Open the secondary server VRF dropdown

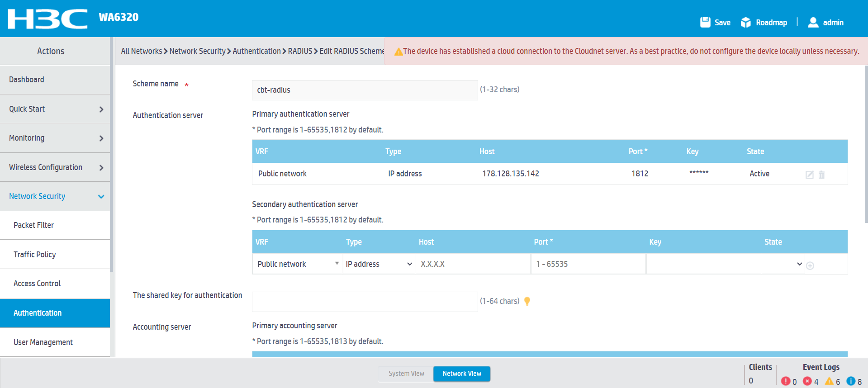tap(297, 264)
